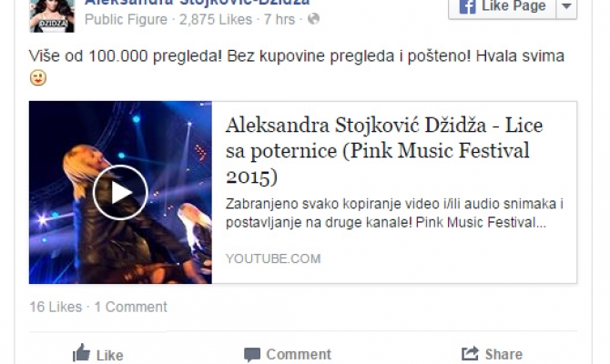Open the Aleksandra Stojković-Džidža page name link

(x=198, y=3)
